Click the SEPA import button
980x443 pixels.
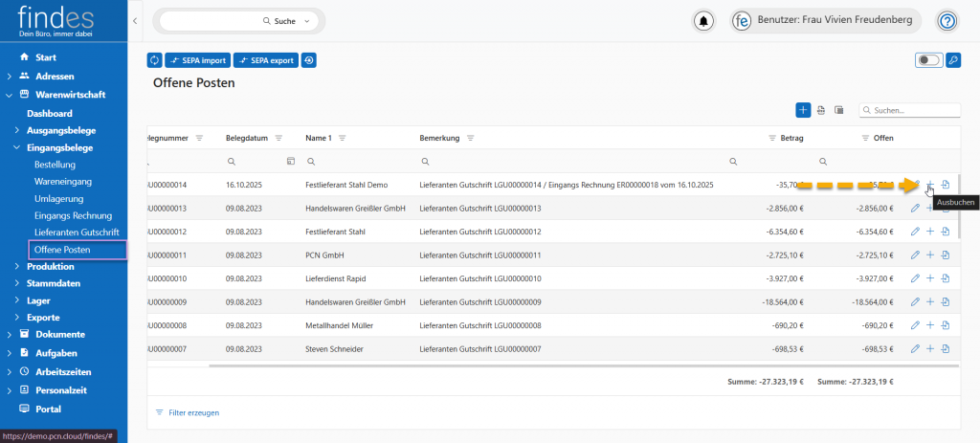pyautogui.click(x=197, y=60)
